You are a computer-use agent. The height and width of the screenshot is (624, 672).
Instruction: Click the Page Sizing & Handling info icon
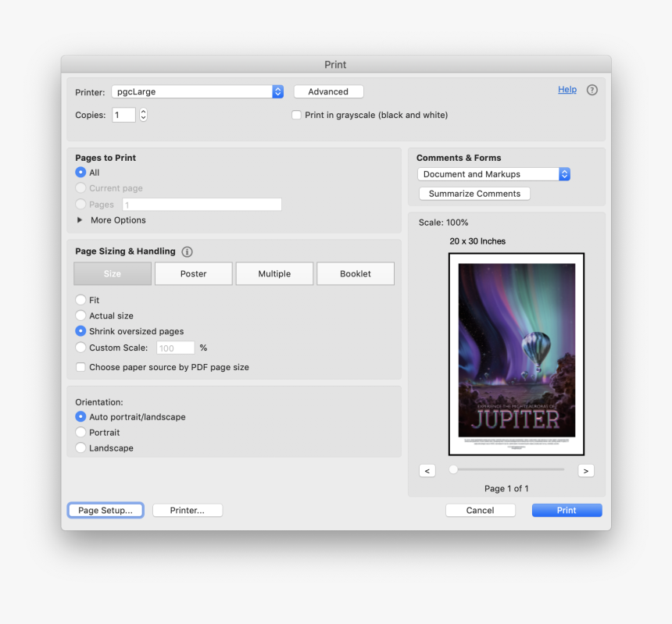point(187,251)
